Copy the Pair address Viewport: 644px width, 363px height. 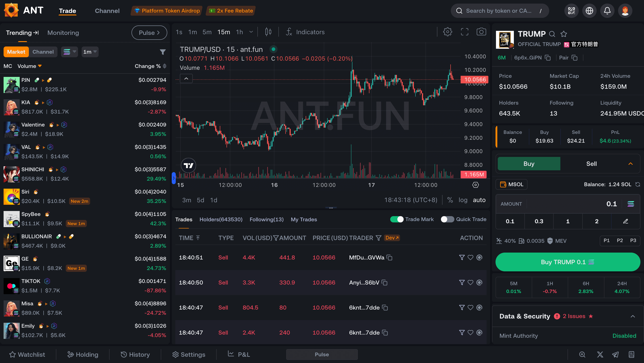574,58
